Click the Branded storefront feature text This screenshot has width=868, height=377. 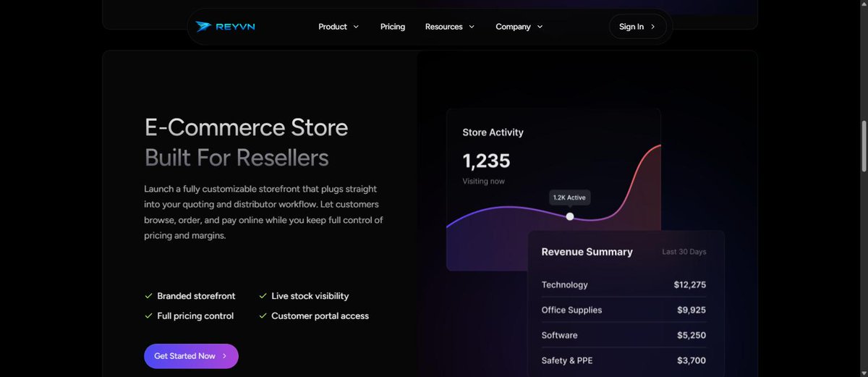[x=196, y=296]
